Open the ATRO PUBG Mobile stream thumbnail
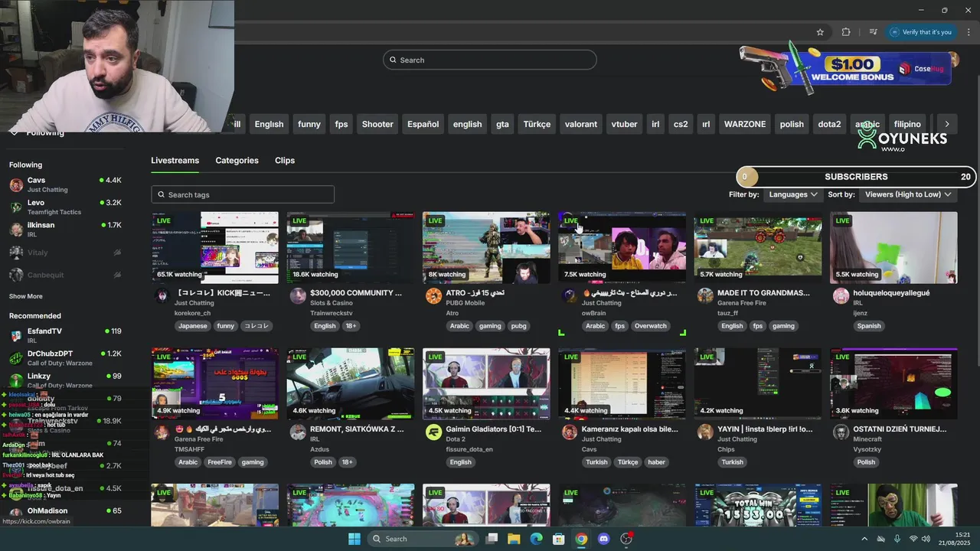Viewport: 980px width, 551px height. point(486,247)
